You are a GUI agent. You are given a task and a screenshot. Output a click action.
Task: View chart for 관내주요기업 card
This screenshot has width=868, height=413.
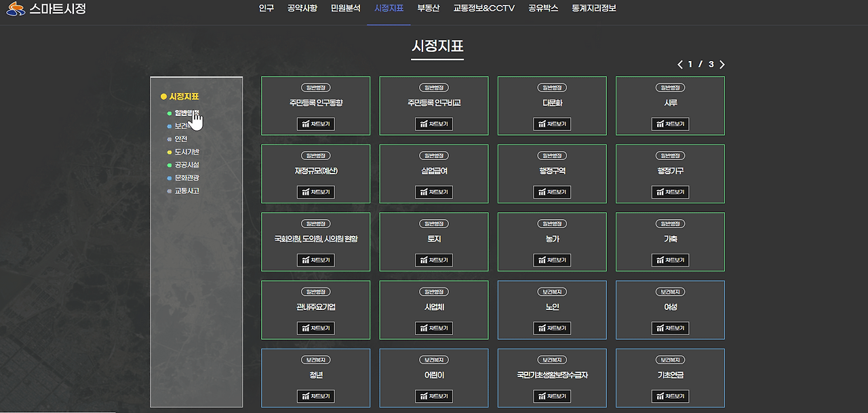point(315,328)
